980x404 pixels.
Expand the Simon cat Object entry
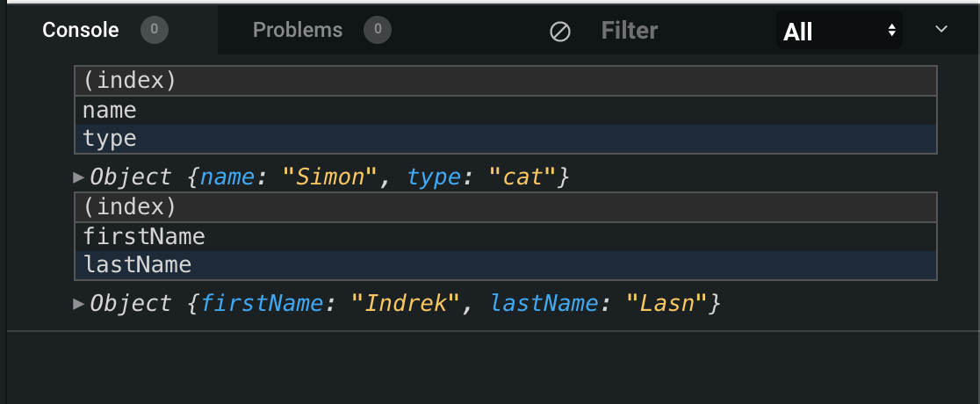tap(79, 177)
